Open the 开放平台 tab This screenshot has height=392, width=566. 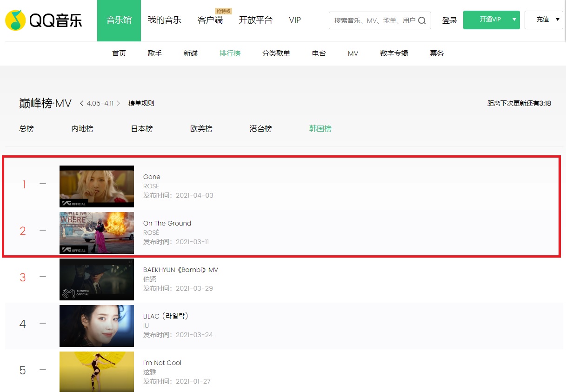click(x=256, y=20)
